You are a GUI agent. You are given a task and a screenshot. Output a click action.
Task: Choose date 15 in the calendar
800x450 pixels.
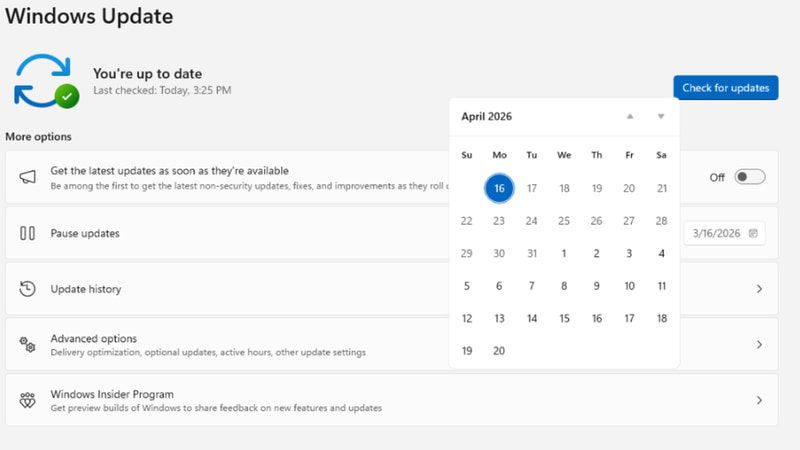coord(564,318)
